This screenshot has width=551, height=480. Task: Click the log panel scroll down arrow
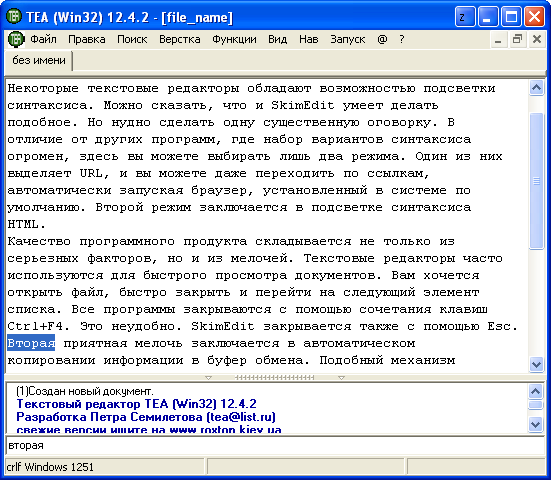(536, 424)
